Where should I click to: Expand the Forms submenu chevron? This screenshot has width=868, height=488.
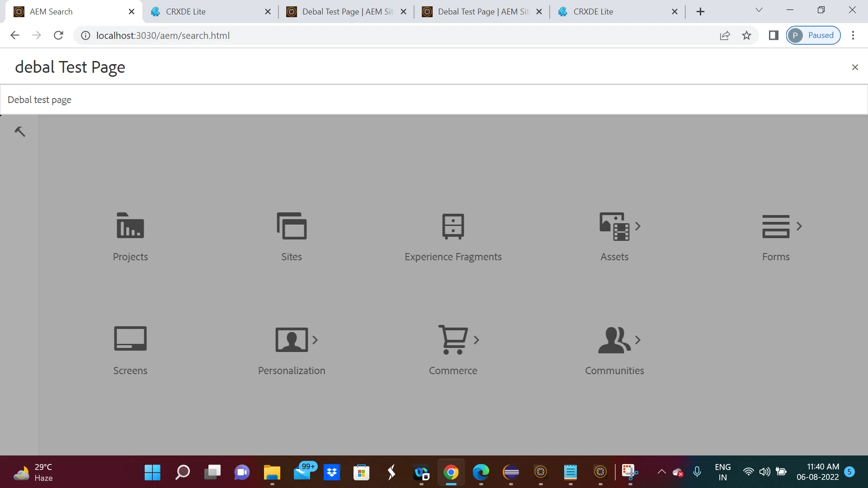[x=799, y=226]
